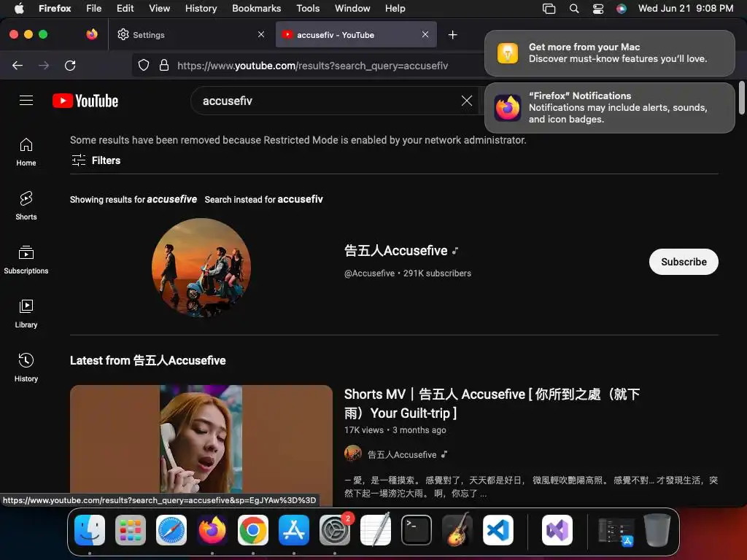Image resolution: width=747 pixels, height=560 pixels.
Task: Reload the current page
Action: coord(70,66)
